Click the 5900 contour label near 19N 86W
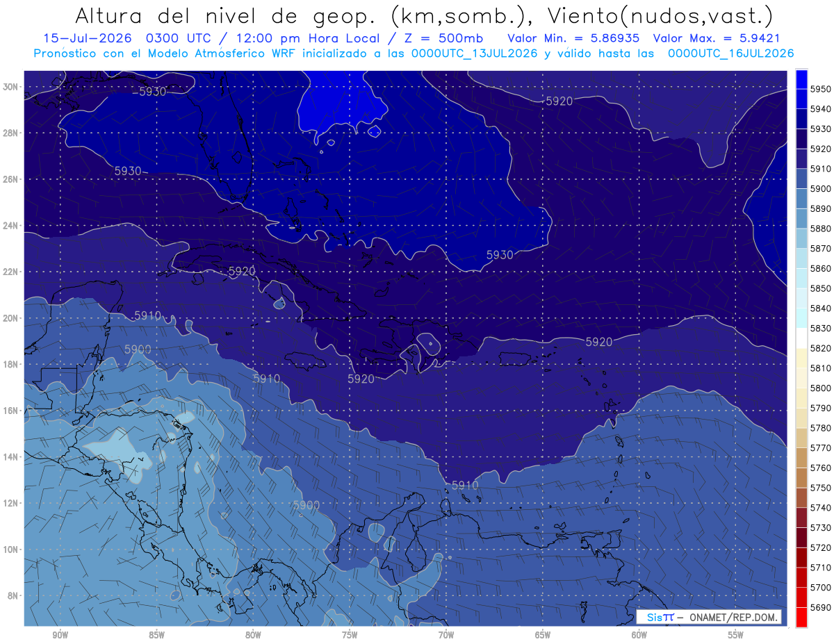 tap(138, 349)
